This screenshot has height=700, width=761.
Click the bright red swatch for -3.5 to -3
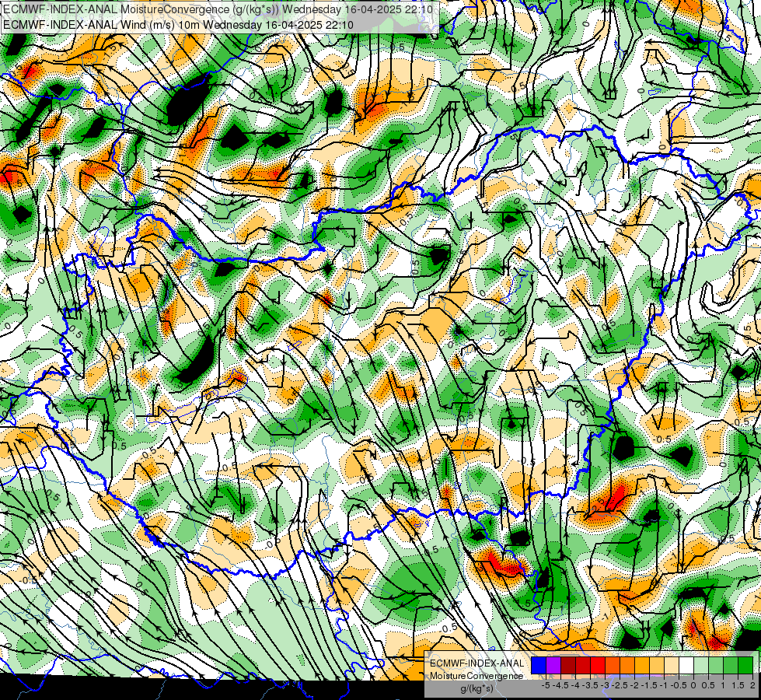coord(598,666)
